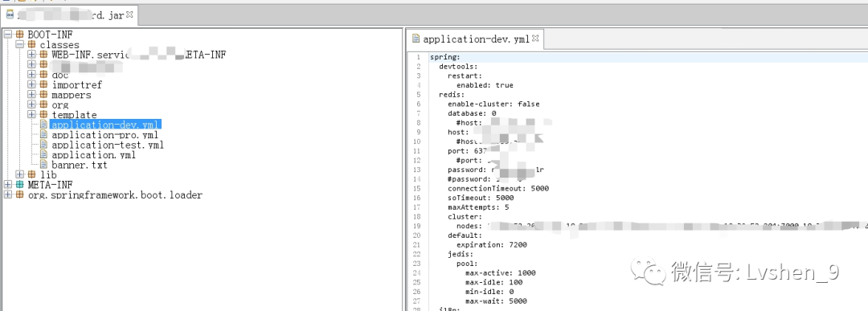Expand the org package under classes

pyautogui.click(x=31, y=104)
